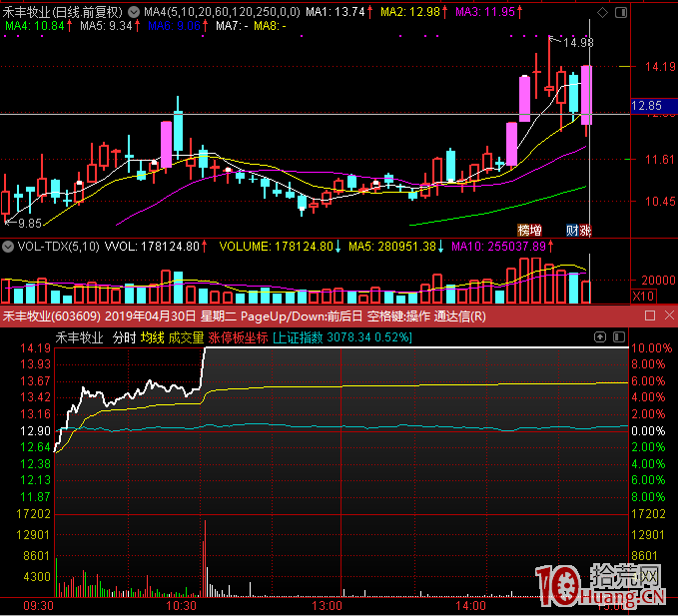Click the 禾丰牧业(日线.前复权) chart title
The image size is (678, 616).
tap(63, 12)
